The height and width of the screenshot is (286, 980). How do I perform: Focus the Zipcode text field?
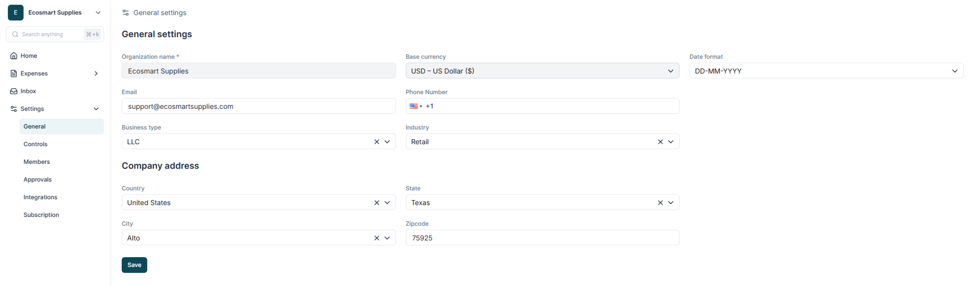[x=542, y=238]
